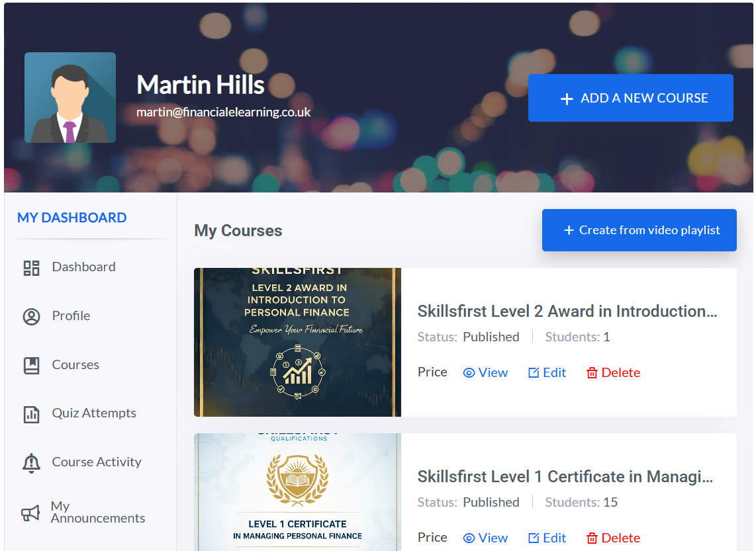The width and height of the screenshot is (756, 551).
Task: Click the trash icon for Level 2 Award course
Action: click(x=592, y=373)
